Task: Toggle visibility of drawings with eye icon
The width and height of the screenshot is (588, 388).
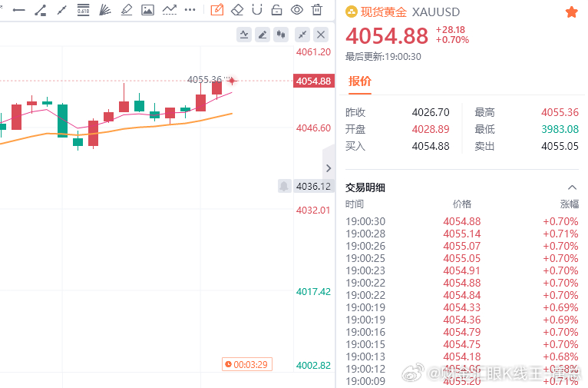Action: pos(297,10)
